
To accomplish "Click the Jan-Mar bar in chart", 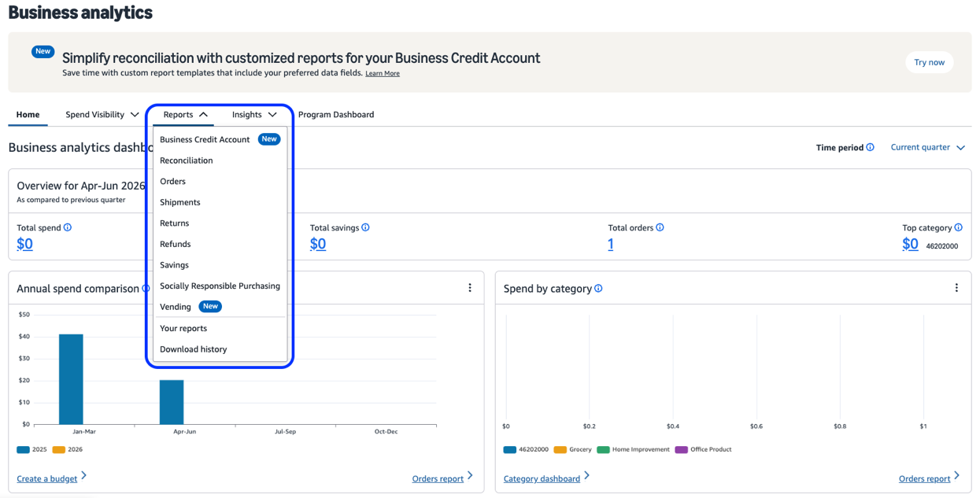I will tap(71, 379).
